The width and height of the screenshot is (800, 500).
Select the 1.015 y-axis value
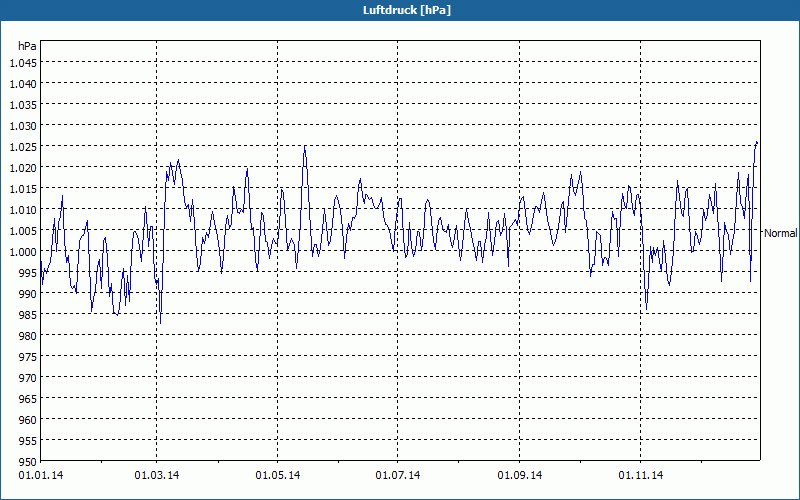pos(23,189)
